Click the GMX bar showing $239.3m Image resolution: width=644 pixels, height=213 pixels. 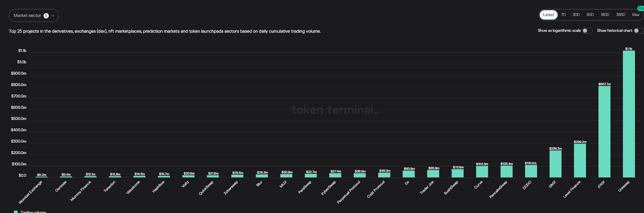[x=555, y=164]
